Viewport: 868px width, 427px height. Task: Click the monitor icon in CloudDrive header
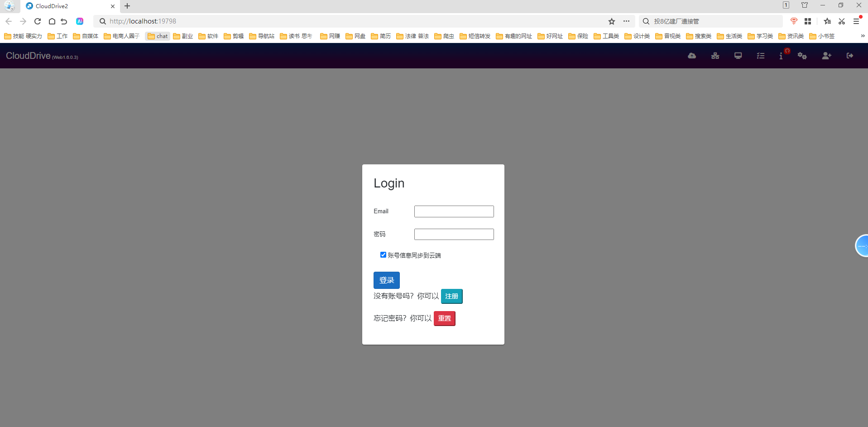(x=738, y=56)
